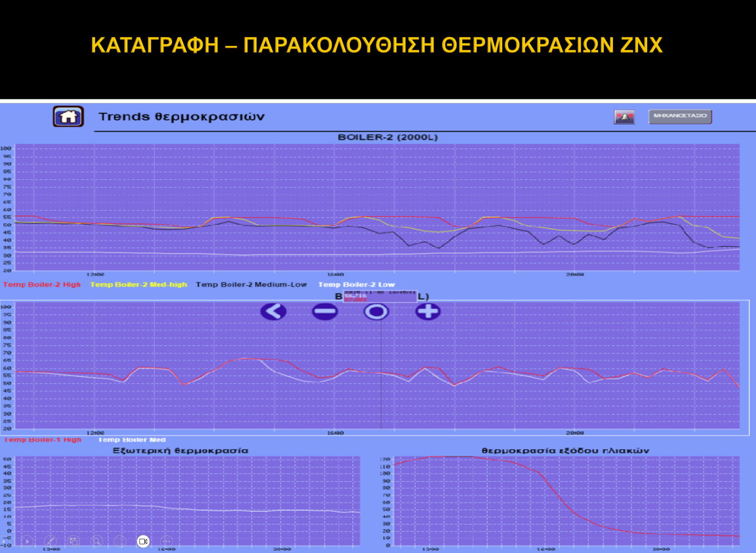Select the Temp Boiler-2 Med-high legend label
Image resolution: width=756 pixels, height=553 pixels.
pyautogui.click(x=139, y=285)
